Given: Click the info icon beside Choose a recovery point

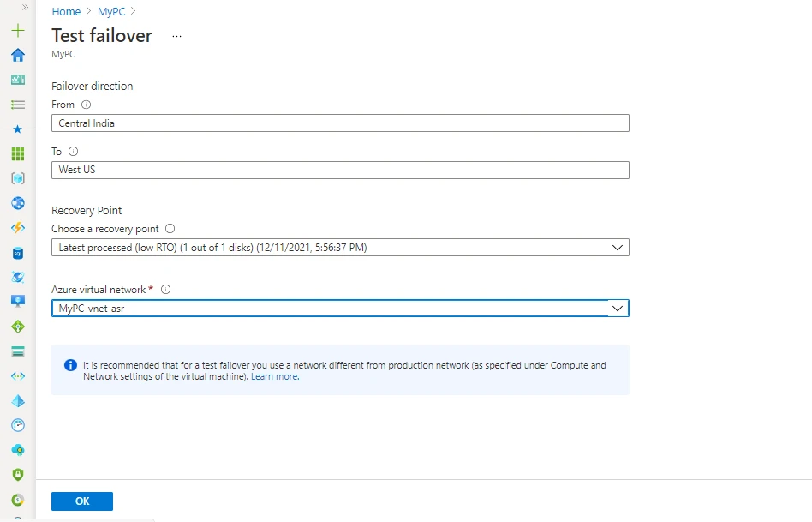Looking at the screenshot, I should click(169, 229).
